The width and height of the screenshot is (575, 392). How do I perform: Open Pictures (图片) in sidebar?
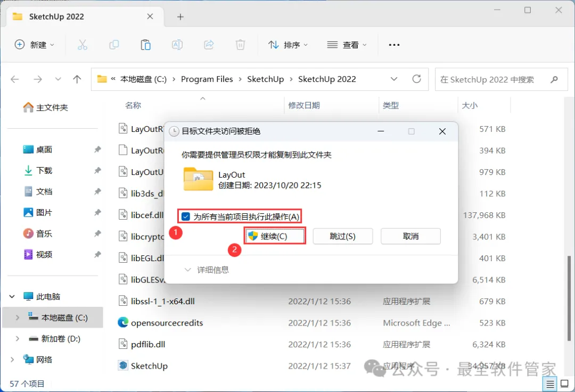point(38,212)
